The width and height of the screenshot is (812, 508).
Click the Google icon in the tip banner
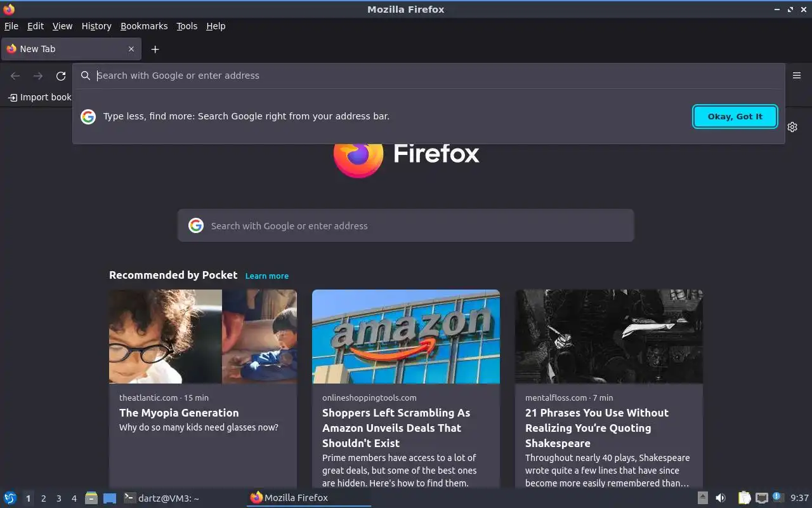coord(88,116)
